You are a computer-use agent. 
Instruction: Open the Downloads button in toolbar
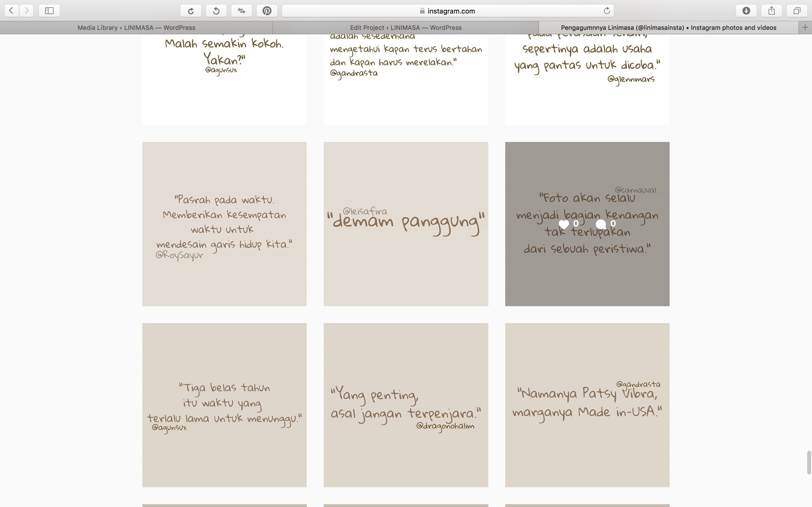coord(746,11)
